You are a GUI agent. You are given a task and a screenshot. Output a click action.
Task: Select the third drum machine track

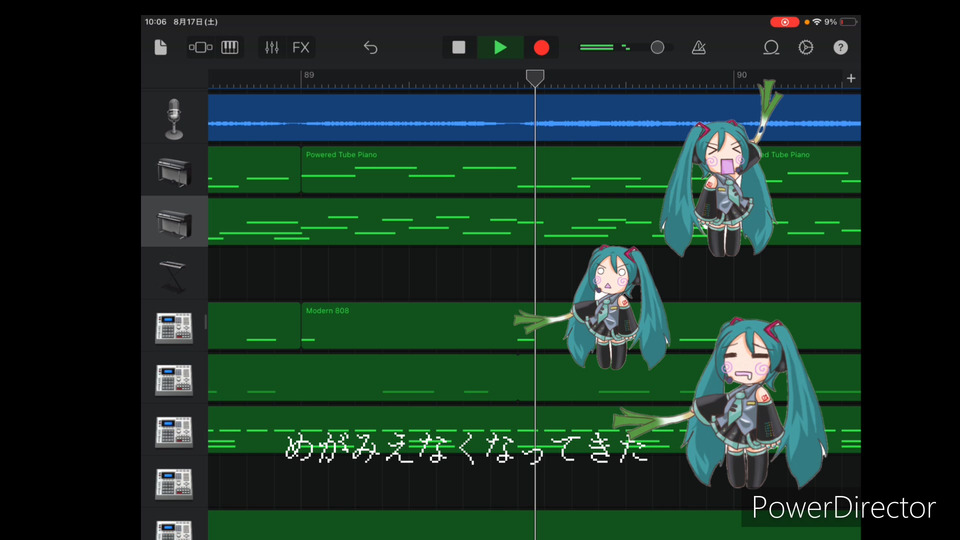pos(174,431)
